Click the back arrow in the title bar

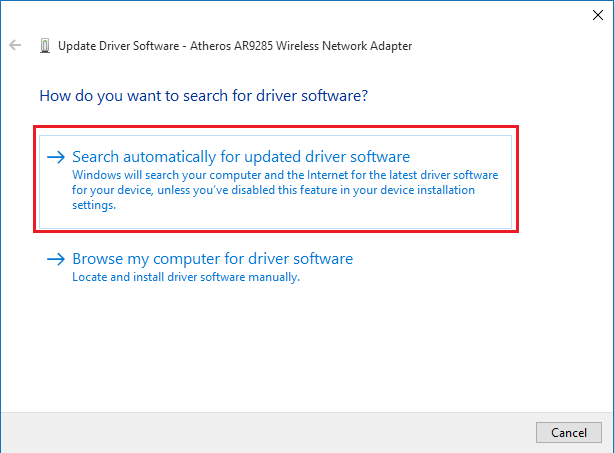[x=15, y=46]
